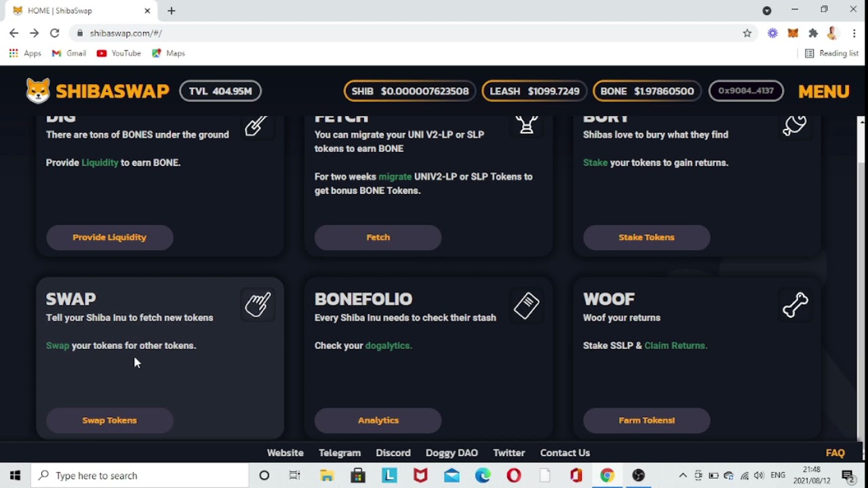The image size is (868, 488).
Task: Click the shovel icon in the DIG card
Action: pos(256,125)
